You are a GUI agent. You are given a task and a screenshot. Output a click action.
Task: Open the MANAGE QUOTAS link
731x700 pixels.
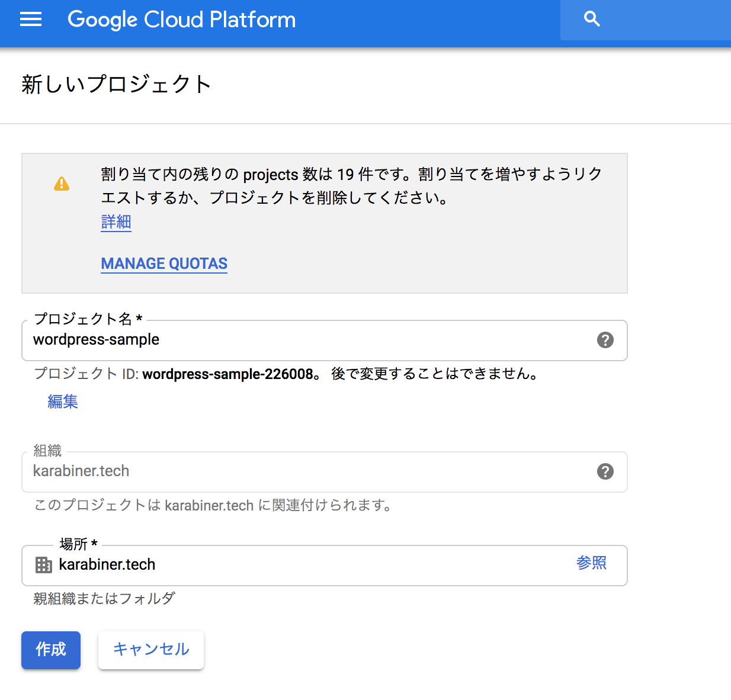click(164, 264)
